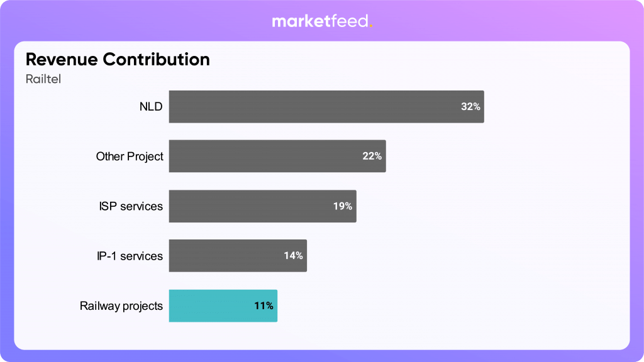
Task: Click the 32% value label
Action: pos(470,107)
